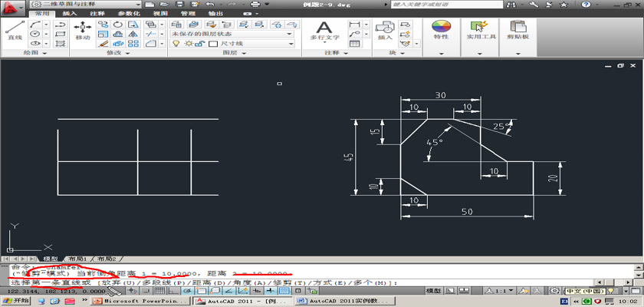Open the AutoCAD application menu button

[x=13, y=7]
